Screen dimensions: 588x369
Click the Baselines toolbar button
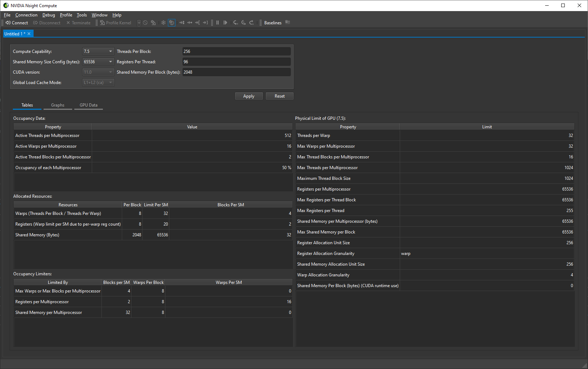click(x=273, y=23)
